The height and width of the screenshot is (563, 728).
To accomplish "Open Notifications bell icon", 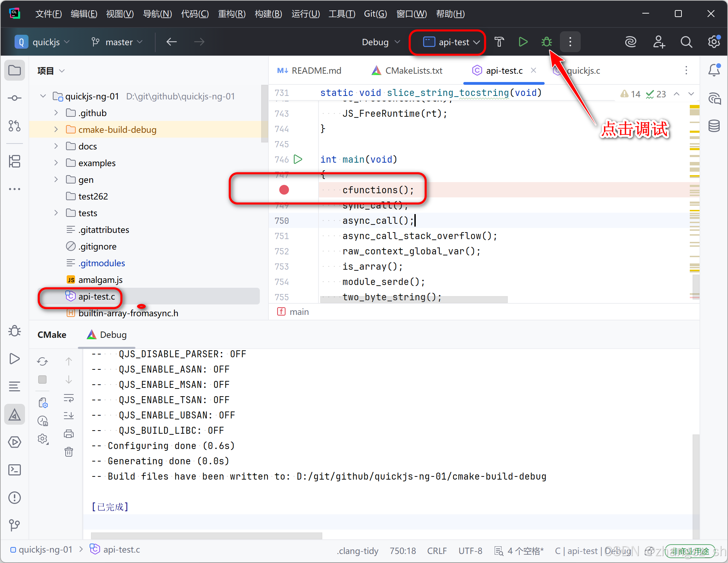I will click(x=714, y=70).
